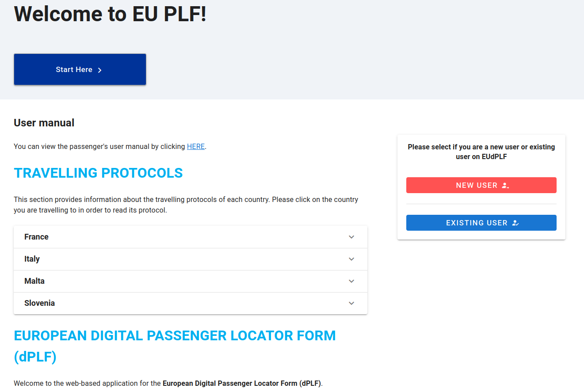Click the EXISTING USER button
The height and width of the screenshot is (392, 584).
point(481,223)
